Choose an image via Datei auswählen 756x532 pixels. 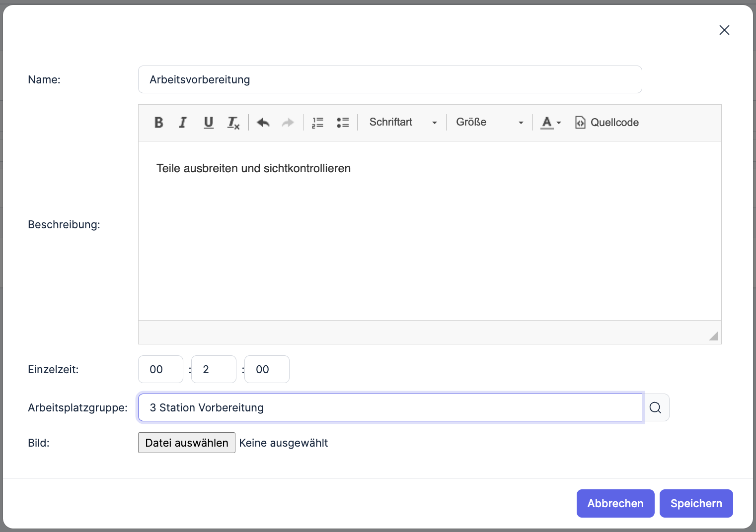pos(187,443)
